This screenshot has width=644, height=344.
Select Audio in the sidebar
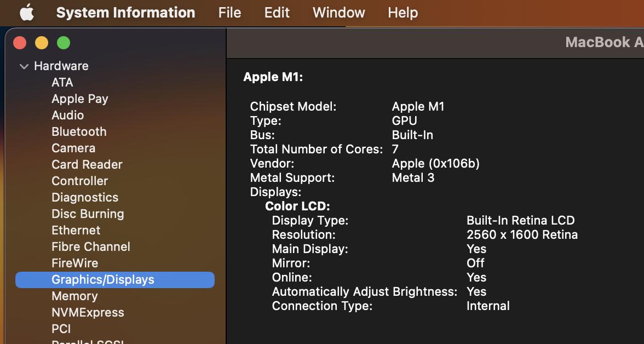[68, 115]
